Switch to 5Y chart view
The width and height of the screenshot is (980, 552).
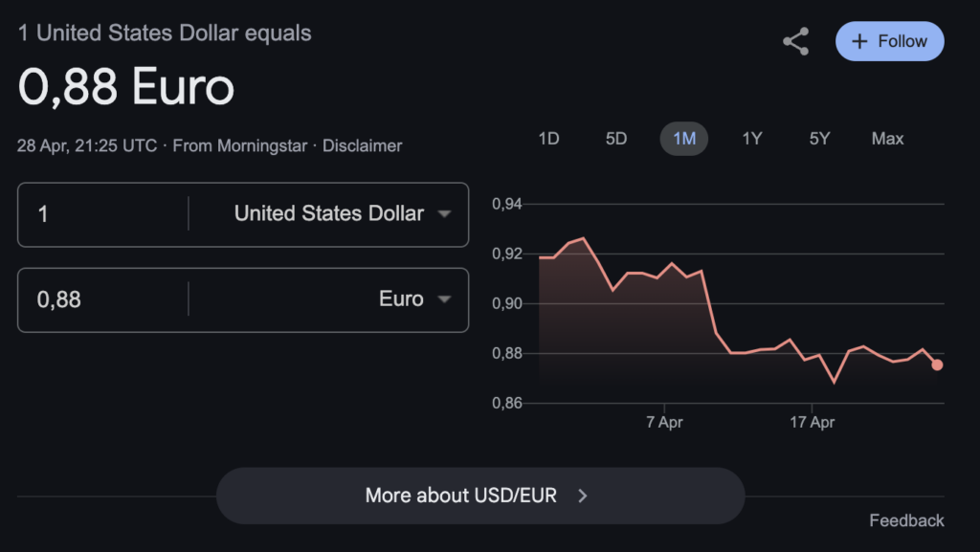pyautogui.click(x=819, y=139)
